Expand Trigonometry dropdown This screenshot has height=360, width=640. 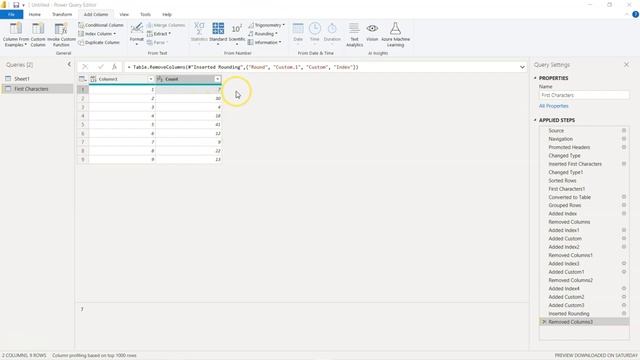[266, 25]
